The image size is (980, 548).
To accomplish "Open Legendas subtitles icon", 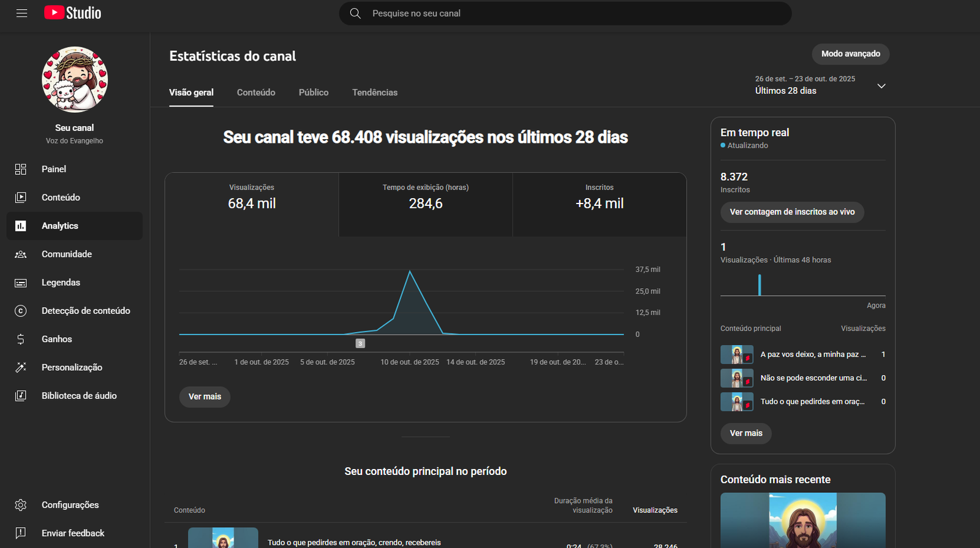I will click(21, 283).
